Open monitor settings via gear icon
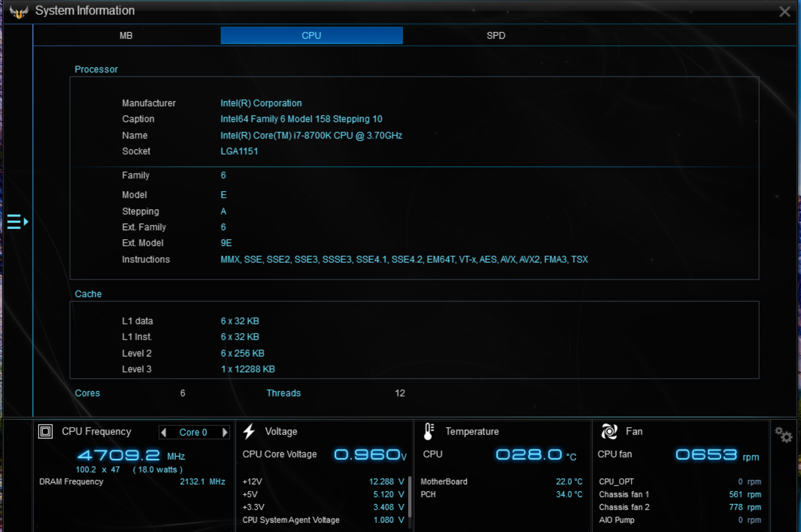The width and height of the screenshot is (801, 532). (x=783, y=435)
